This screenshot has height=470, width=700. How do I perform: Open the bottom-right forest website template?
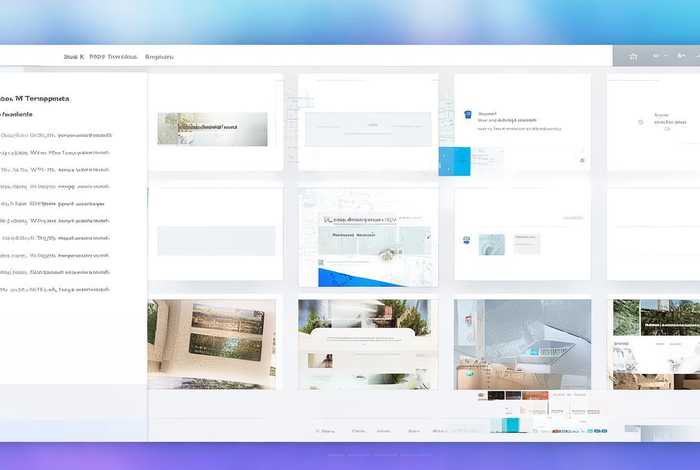[655, 342]
